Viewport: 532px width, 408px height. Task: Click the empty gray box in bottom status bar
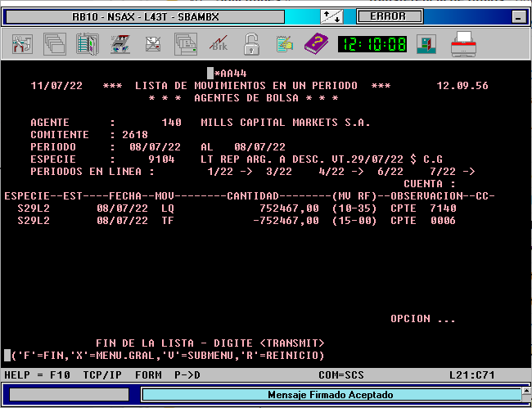(x=70, y=395)
